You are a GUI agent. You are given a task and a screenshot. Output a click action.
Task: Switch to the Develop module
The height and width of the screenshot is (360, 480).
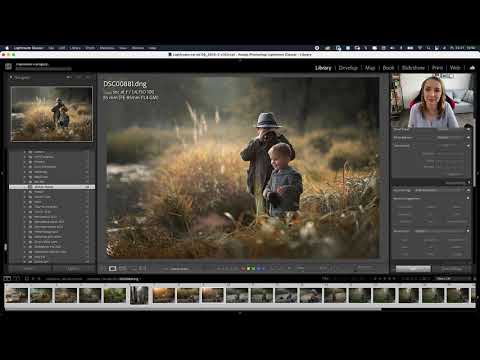348,68
